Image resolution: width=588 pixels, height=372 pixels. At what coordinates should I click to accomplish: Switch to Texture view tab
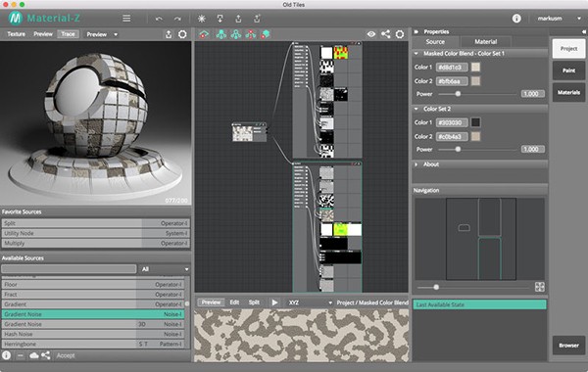16,34
